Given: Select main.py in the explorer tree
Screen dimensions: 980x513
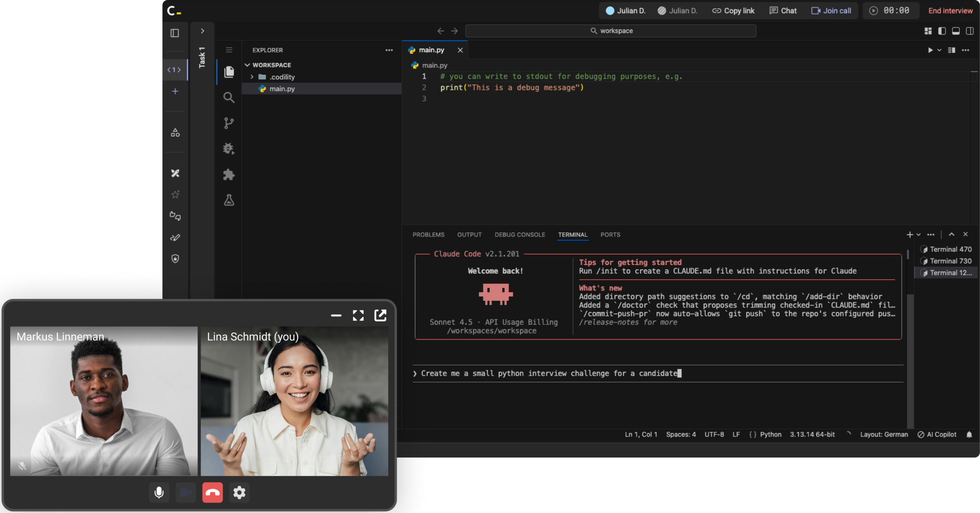Looking at the screenshot, I should pyautogui.click(x=322, y=89).
